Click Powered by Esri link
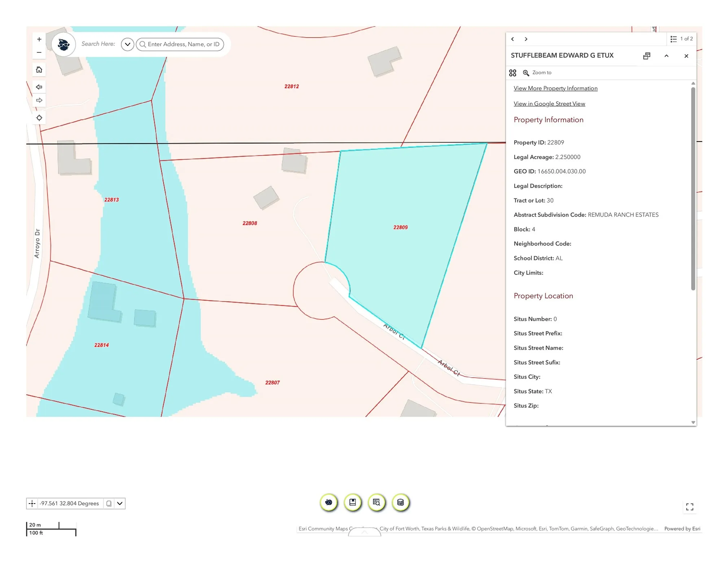The height and width of the screenshot is (562, 728). [x=682, y=528]
